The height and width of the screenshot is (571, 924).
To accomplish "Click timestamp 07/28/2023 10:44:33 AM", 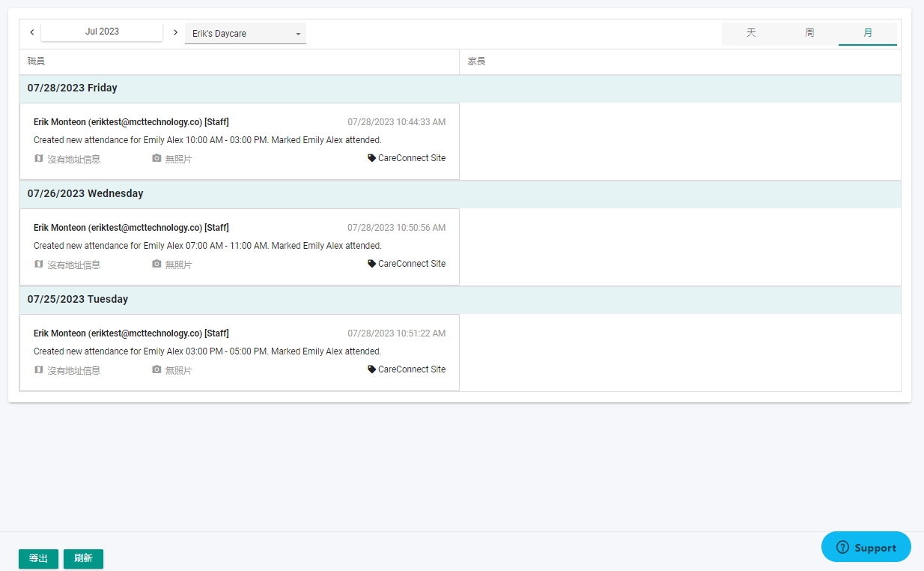I will click(x=396, y=122).
